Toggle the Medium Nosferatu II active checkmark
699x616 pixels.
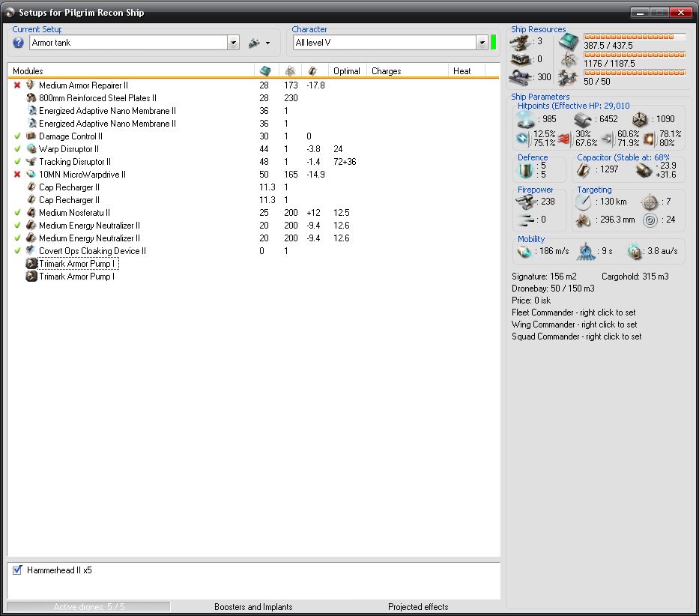(17, 213)
